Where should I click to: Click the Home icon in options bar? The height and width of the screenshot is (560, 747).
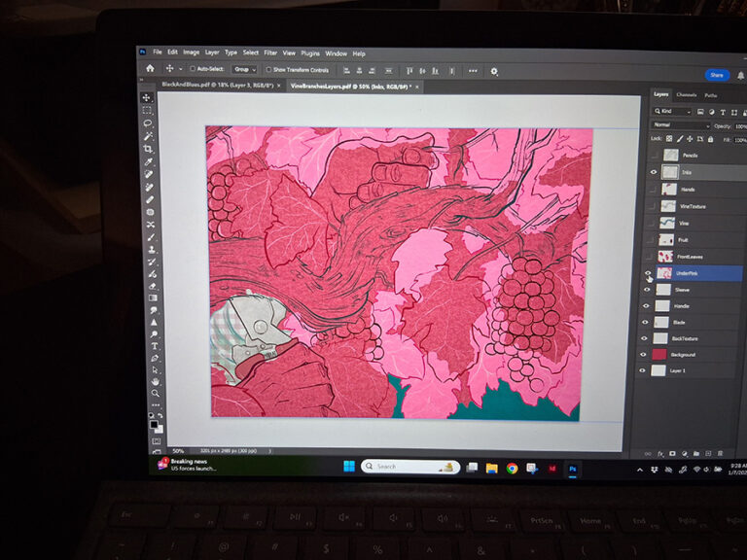(x=150, y=69)
